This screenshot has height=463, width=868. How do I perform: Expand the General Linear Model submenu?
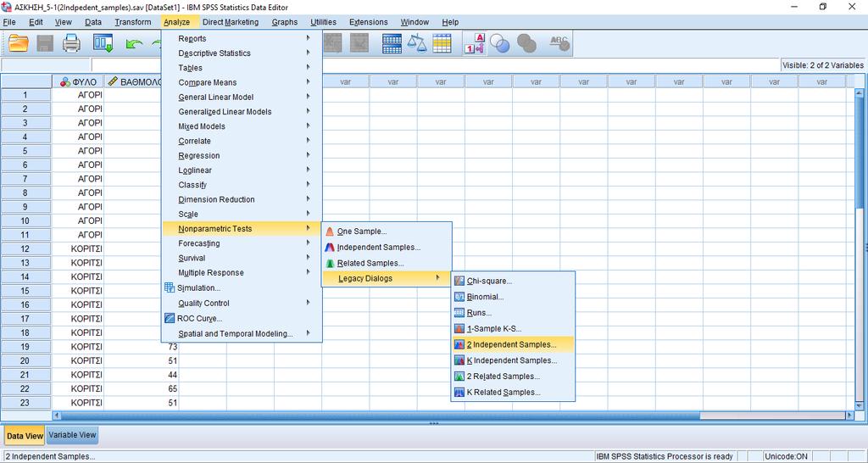click(242, 97)
